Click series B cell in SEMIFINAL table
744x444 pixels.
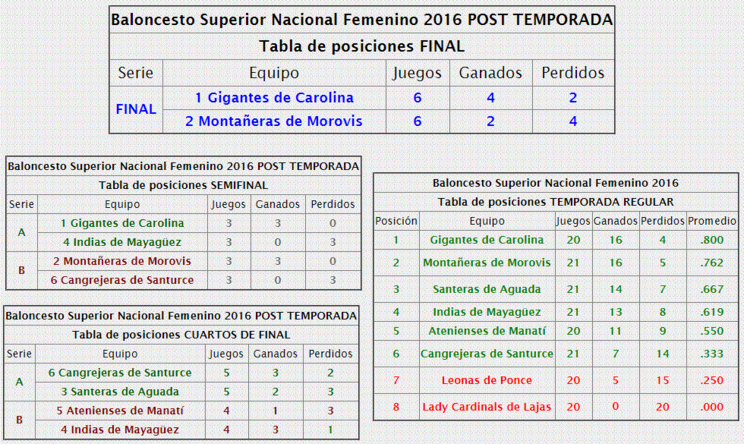click(21, 270)
